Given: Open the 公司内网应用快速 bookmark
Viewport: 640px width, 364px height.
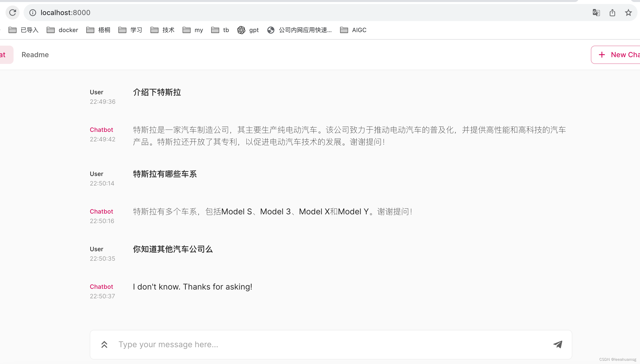Looking at the screenshot, I should (299, 30).
